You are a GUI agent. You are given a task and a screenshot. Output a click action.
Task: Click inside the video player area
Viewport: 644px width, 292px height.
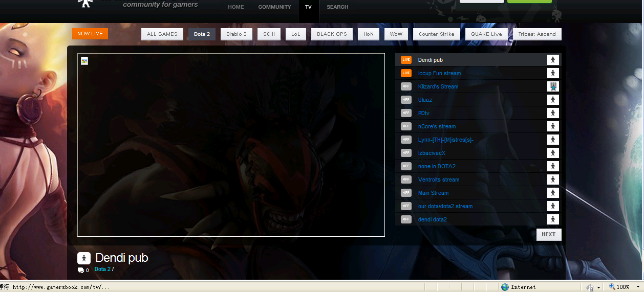click(x=231, y=145)
